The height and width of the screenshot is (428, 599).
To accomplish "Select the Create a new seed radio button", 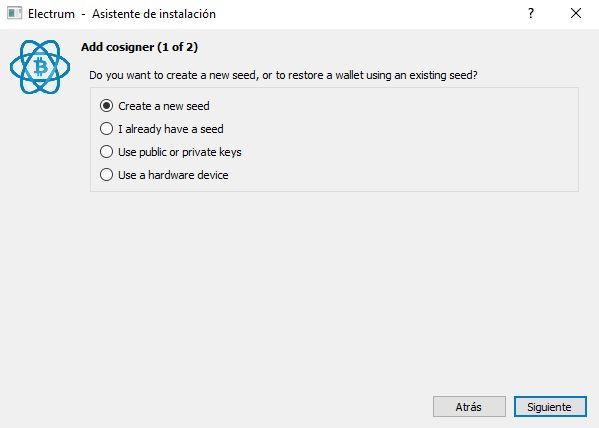I will coord(106,106).
